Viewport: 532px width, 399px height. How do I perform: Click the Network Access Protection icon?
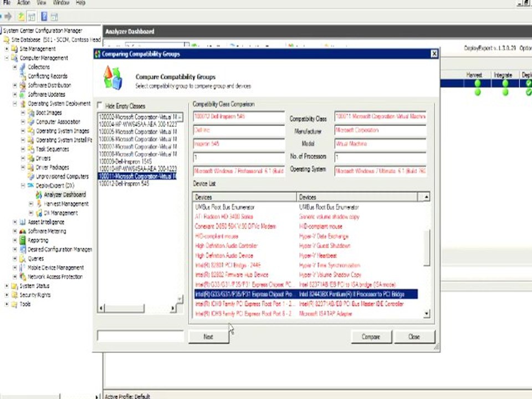23,277
